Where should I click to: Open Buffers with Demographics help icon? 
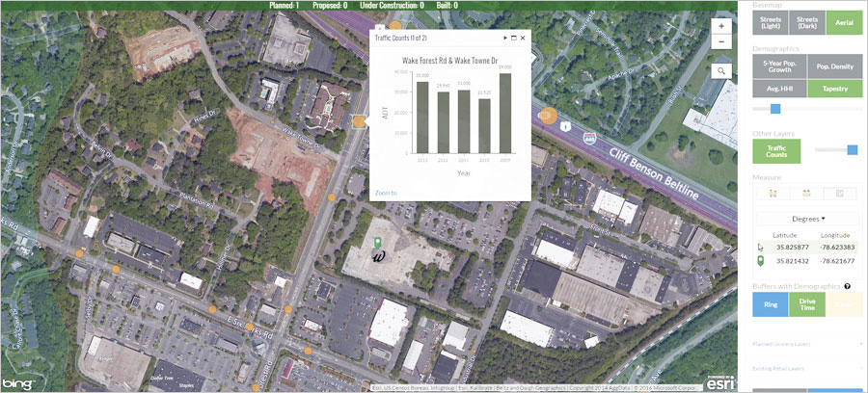pyautogui.click(x=848, y=286)
